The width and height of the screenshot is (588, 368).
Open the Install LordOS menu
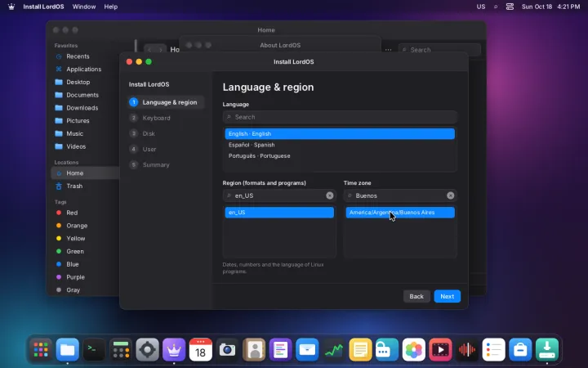pyautogui.click(x=43, y=7)
